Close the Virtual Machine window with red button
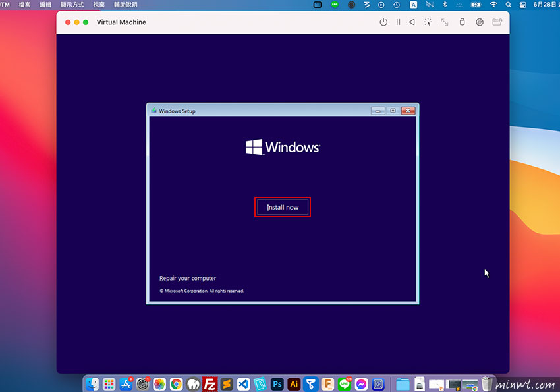Image resolution: width=560 pixels, height=392 pixels. pyautogui.click(x=68, y=22)
